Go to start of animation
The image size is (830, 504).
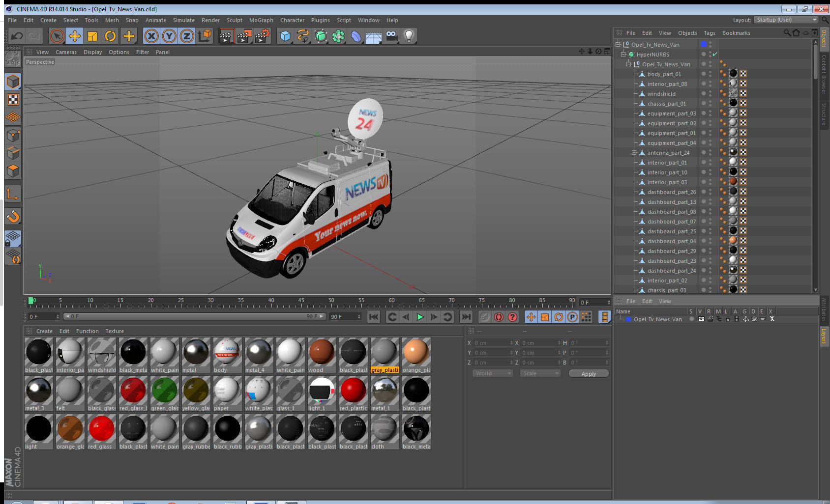tap(374, 317)
